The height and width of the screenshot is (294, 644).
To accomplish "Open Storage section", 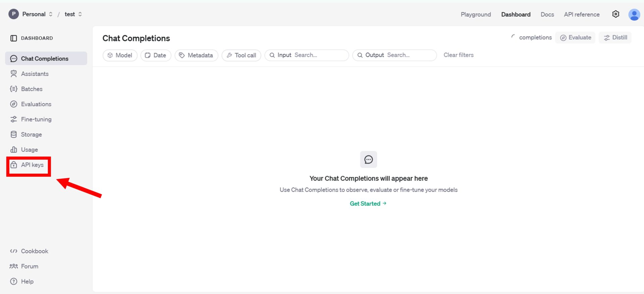I will tap(31, 134).
